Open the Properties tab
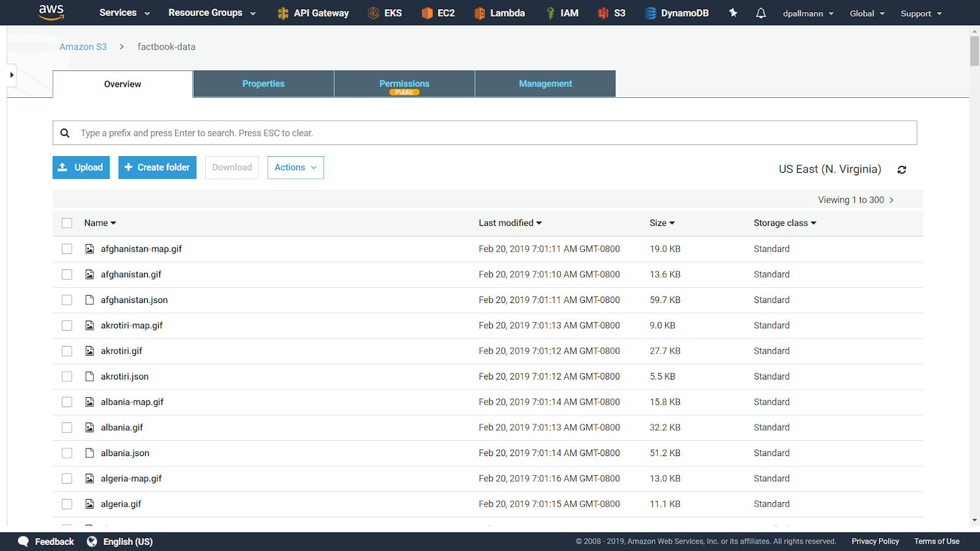 pyautogui.click(x=263, y=83)
